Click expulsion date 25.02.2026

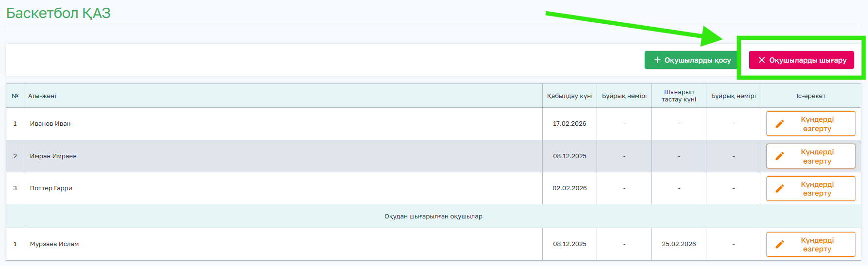tap(679, 244)
